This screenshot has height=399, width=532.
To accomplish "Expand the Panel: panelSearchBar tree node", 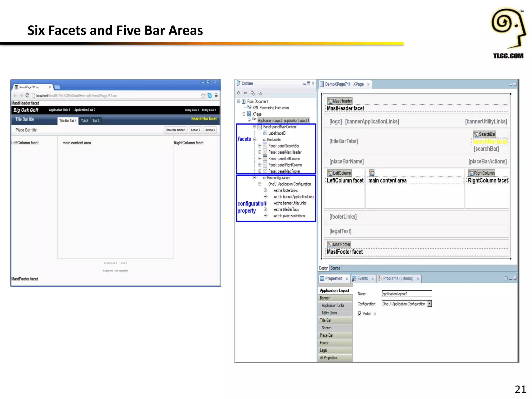I will 260,146.
